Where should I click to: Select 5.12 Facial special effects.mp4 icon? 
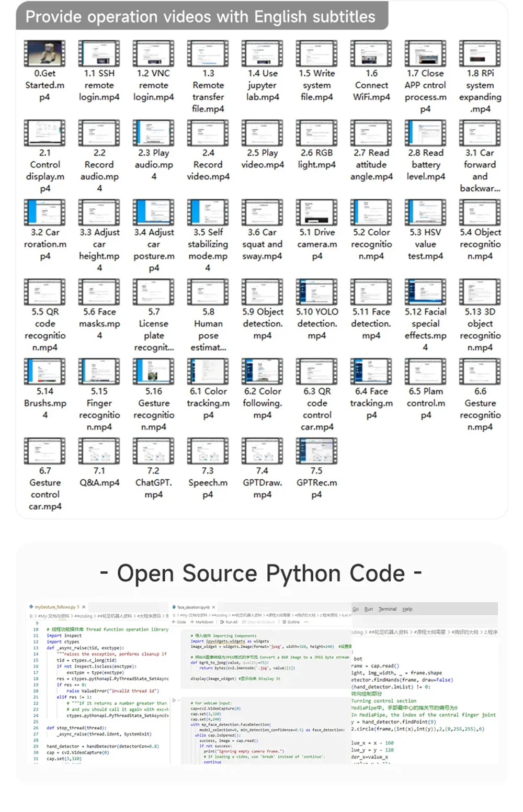[426, 292]
